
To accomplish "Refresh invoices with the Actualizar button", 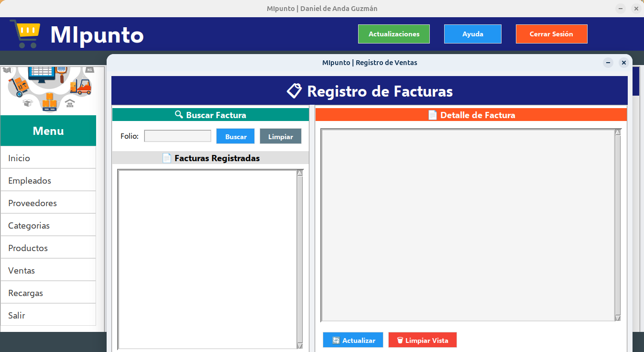I will (353, 340).
